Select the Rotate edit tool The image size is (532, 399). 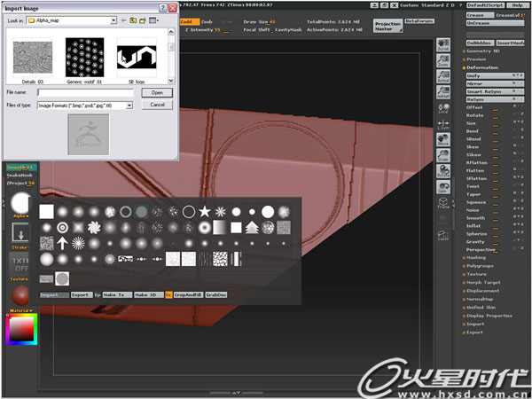(x=443, y=171)
